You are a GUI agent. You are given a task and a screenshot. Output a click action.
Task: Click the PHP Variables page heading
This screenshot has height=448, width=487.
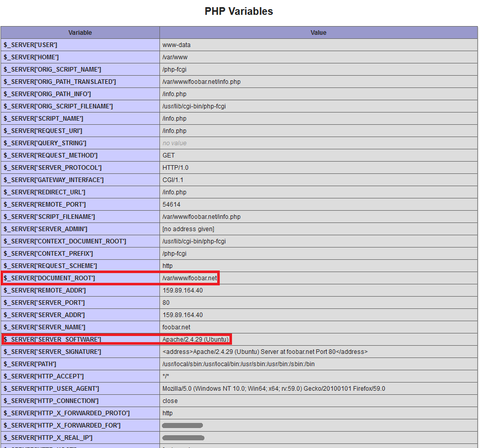(x=239, y=11)
